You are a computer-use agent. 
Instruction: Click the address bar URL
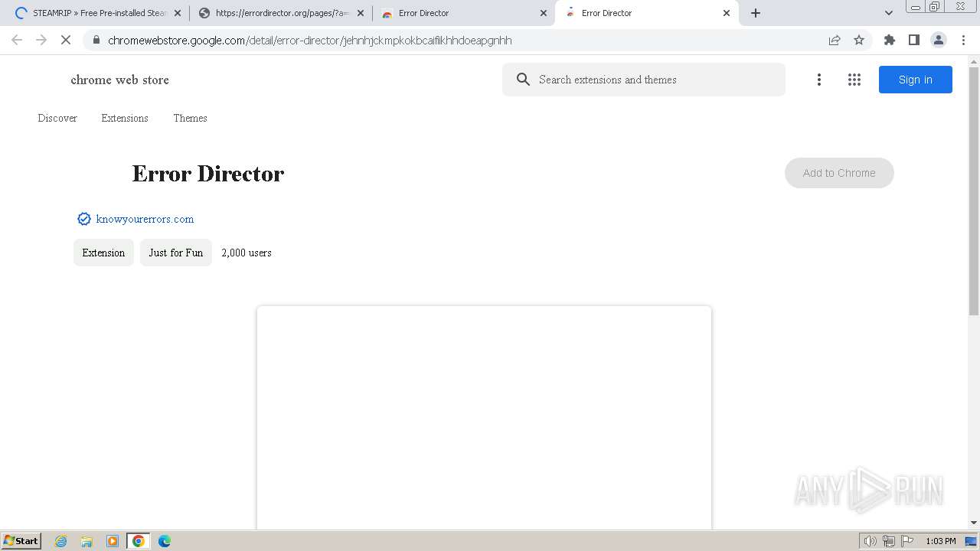(310, 41)
